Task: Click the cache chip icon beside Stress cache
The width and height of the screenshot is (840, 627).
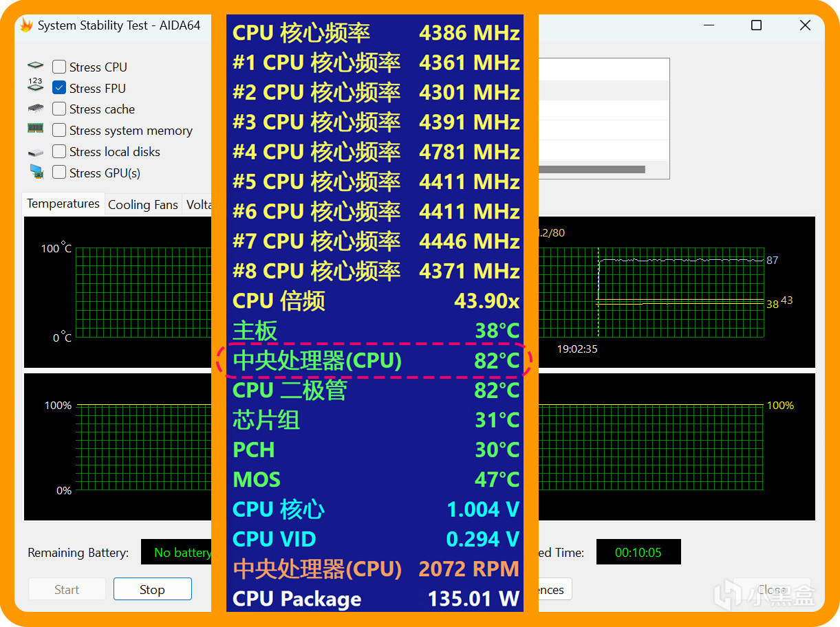Action: pyautogui.click(x=36, y=109)
